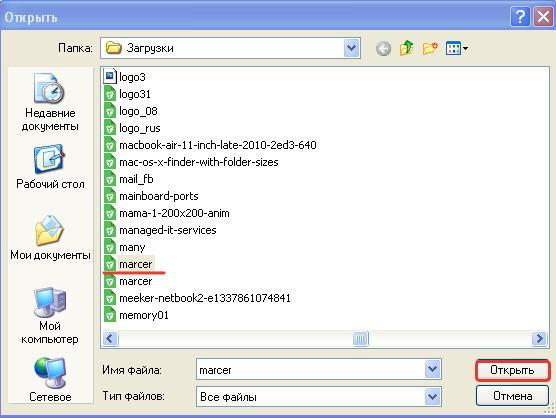Click the Открыть button
556x418 pixels.
pos(512,370)
